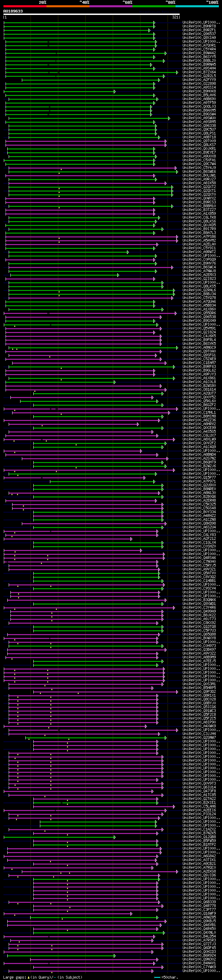Open hit UniRef100_B9I7R9
The width and height of the screenshot is (222, 980).
click(199, 229)
